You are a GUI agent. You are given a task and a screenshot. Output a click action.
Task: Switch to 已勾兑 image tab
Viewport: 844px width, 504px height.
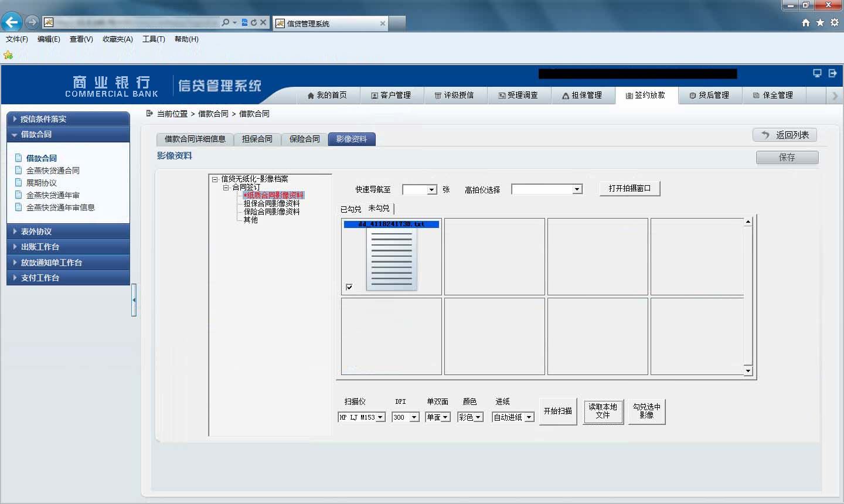(351, 209)
